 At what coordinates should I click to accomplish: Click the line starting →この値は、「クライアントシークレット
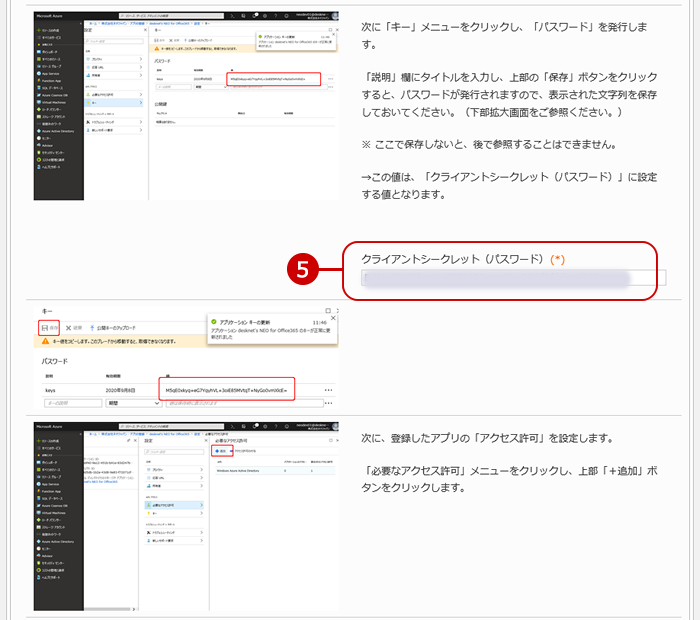pyautogui.click(x=509, y=186)
